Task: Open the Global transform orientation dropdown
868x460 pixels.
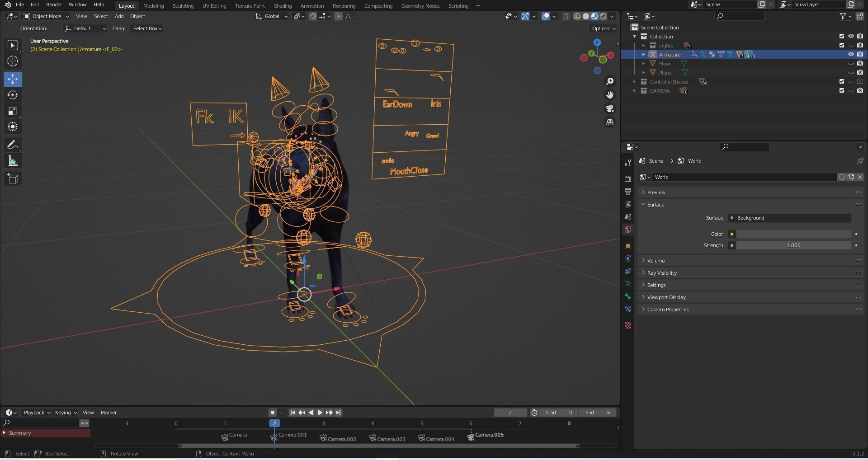Action: point(271,16)
